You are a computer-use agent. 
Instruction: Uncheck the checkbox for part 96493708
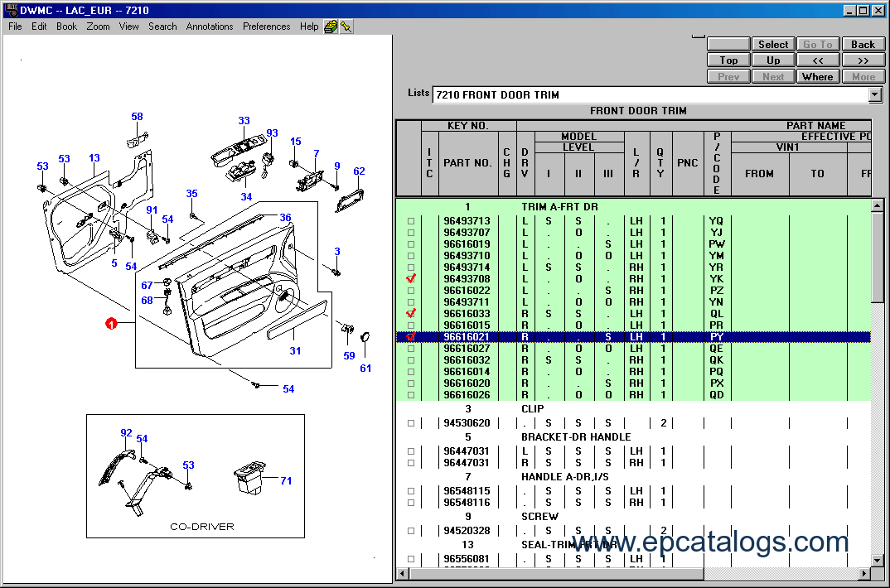411,279
